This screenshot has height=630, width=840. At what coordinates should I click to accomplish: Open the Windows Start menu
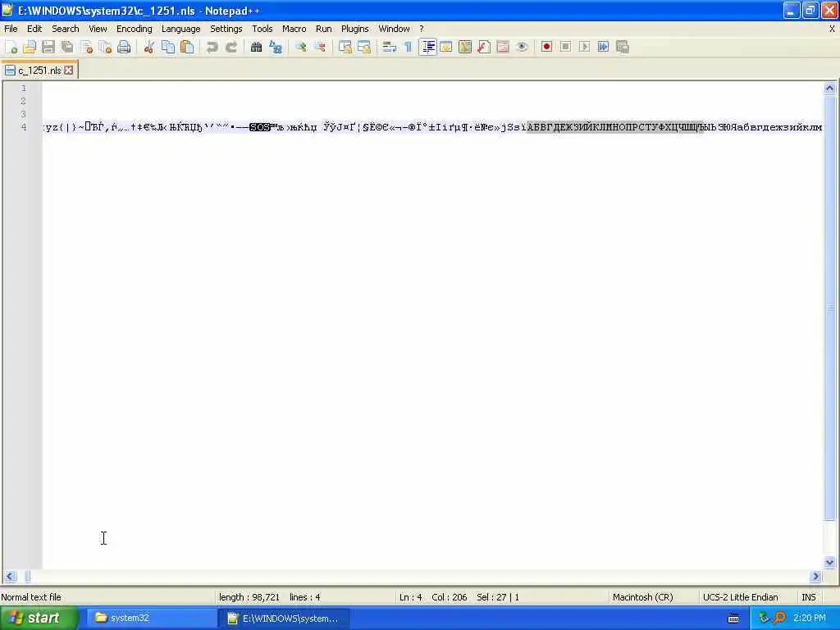click(x=39, y=619)
